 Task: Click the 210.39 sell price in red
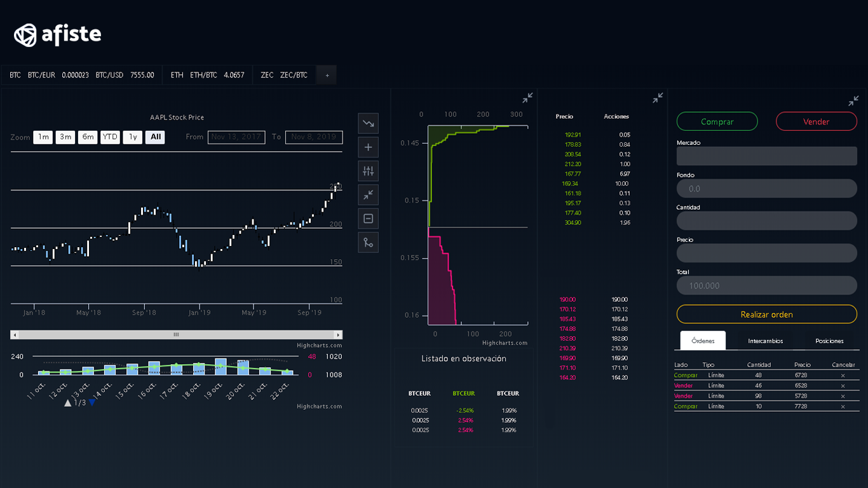tap(567, 348)
